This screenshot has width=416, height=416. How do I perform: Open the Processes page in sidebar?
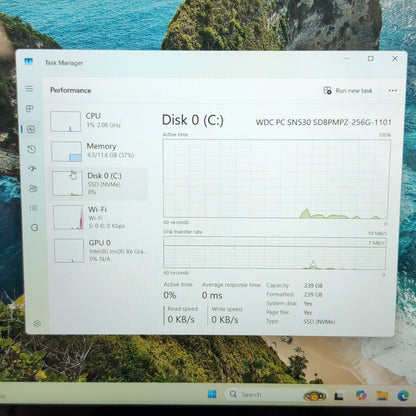(x=30, y=109)
